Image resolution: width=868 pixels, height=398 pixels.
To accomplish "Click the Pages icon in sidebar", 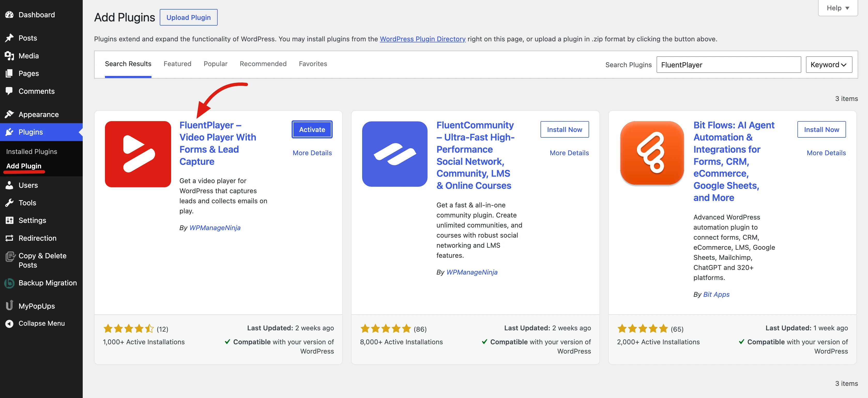I will click(x=9, y=73).
